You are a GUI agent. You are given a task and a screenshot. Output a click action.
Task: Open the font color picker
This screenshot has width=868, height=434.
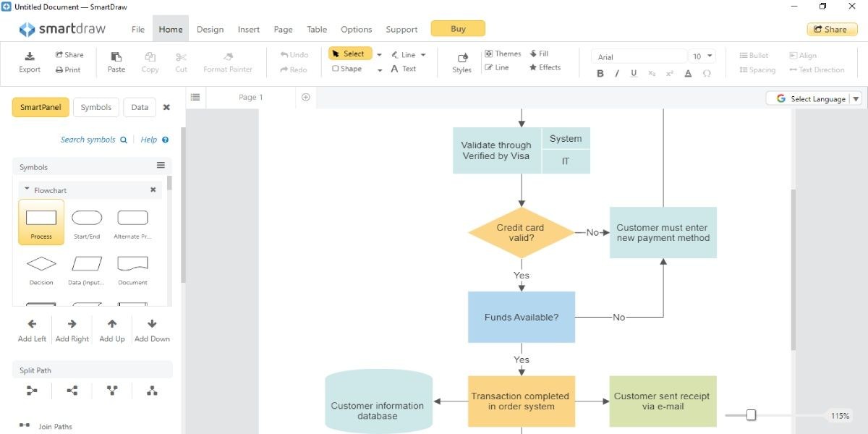tap(688, 73)
